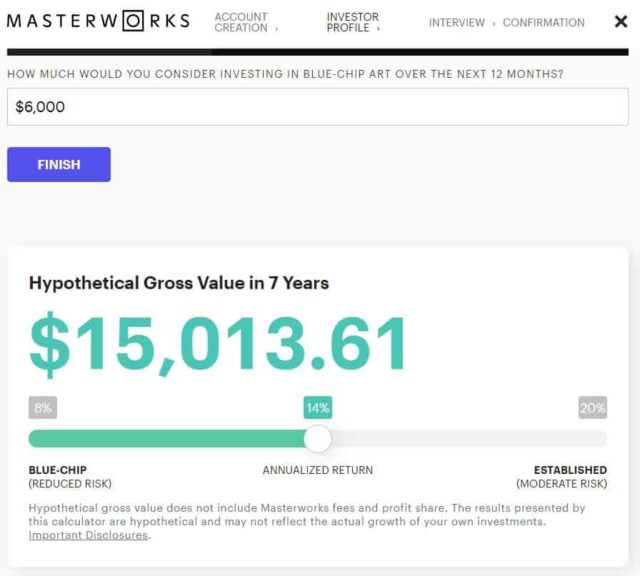Screen dimensions: 640x576
Task: Click the Established (Moderate Risk) label
Action: 562,477
